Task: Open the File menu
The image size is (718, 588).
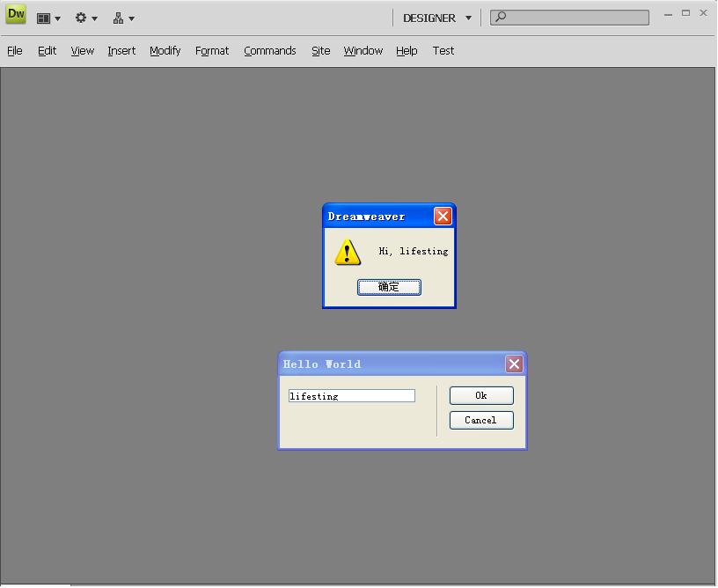Action: 15,51
